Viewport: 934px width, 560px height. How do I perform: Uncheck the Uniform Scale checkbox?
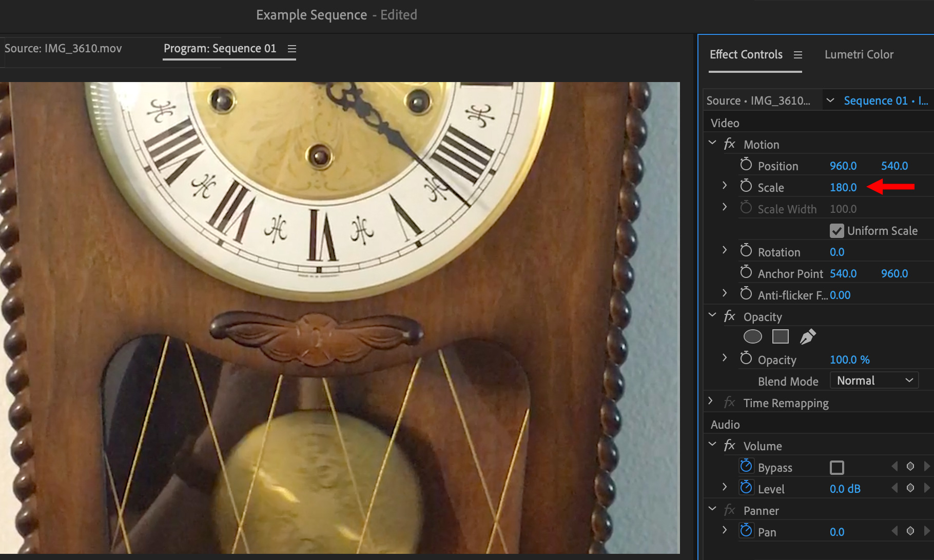point(836,231)
